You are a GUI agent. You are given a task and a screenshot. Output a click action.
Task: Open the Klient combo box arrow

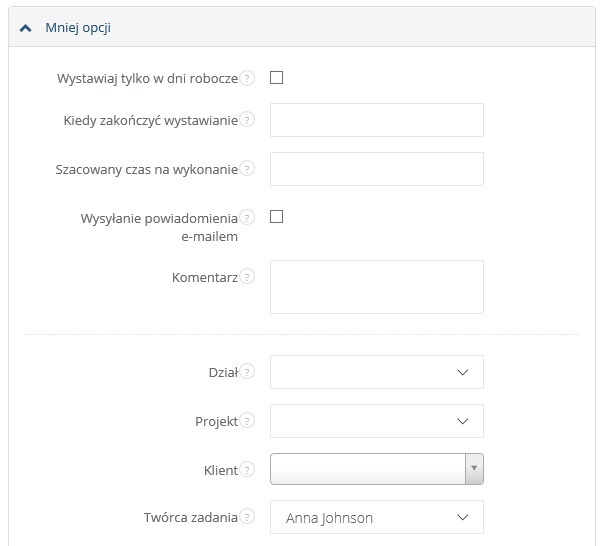click(x=475, y=468)
